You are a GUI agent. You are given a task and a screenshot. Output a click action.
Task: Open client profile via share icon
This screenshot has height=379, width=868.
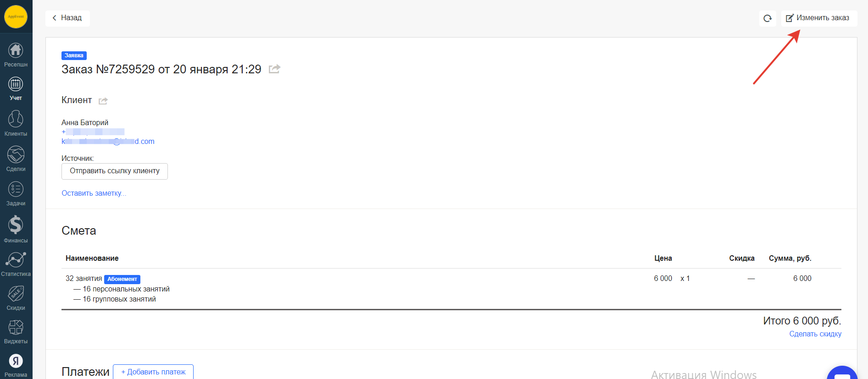[x=103, y=101]
